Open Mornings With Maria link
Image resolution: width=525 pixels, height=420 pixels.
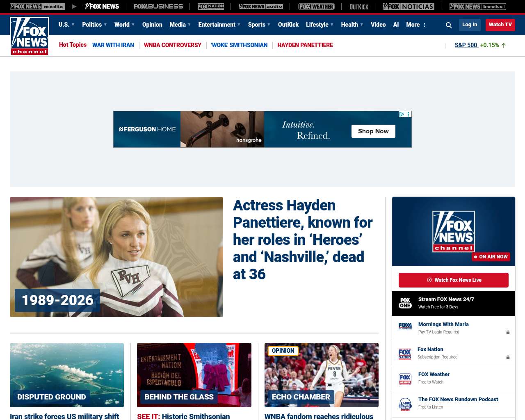point(443,324)
